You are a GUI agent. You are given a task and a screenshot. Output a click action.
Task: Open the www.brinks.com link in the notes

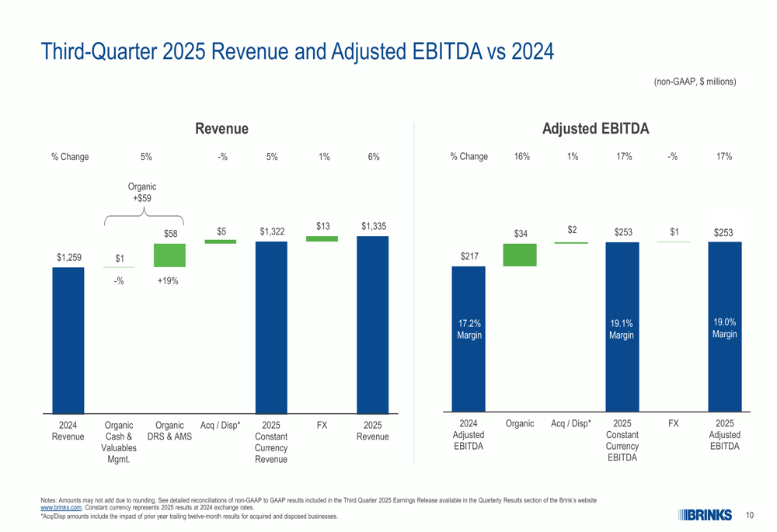[61, 506]
